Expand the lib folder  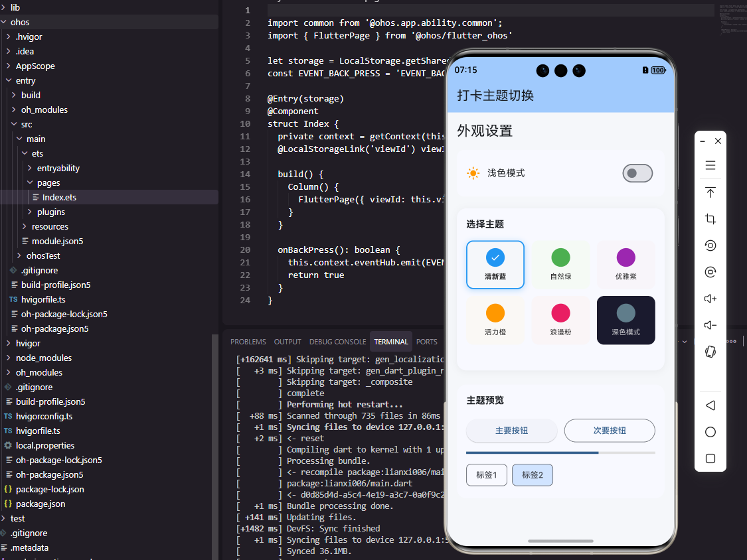[x=15, y=7]
